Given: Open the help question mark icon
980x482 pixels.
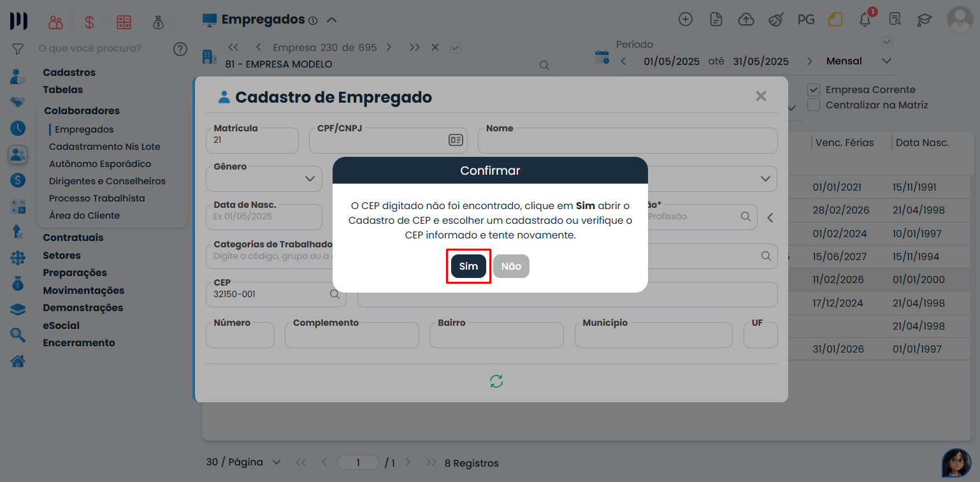Looking at the screenshot, I should tap(180, 48).
